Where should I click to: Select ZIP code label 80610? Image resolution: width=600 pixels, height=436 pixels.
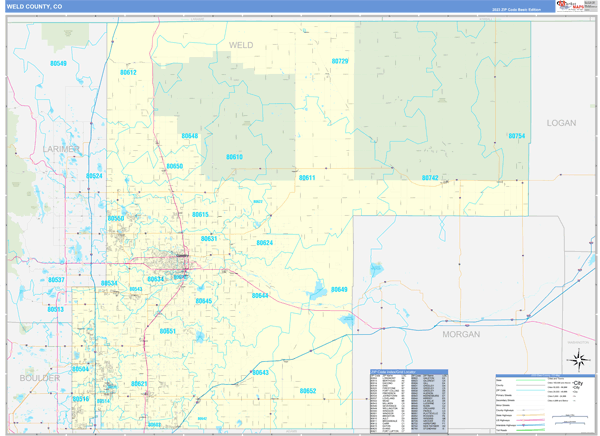coord(234,157)
